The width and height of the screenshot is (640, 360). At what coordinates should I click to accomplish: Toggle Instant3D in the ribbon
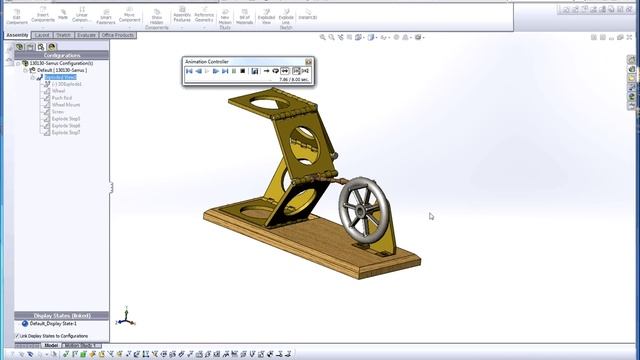pyautogui.click(x=308, y=14)
